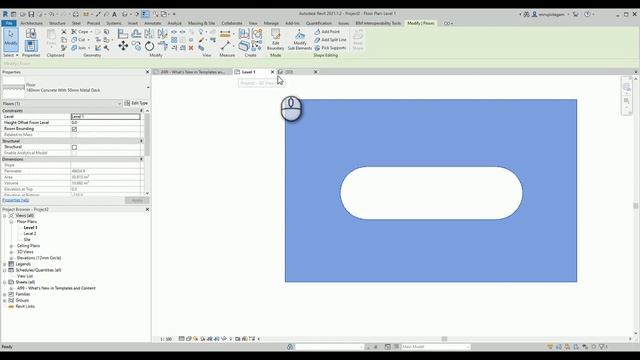The width and height of the screenshot is (640, 360).
Task: Select the Rotate tool icon
Action: point(149,46)
